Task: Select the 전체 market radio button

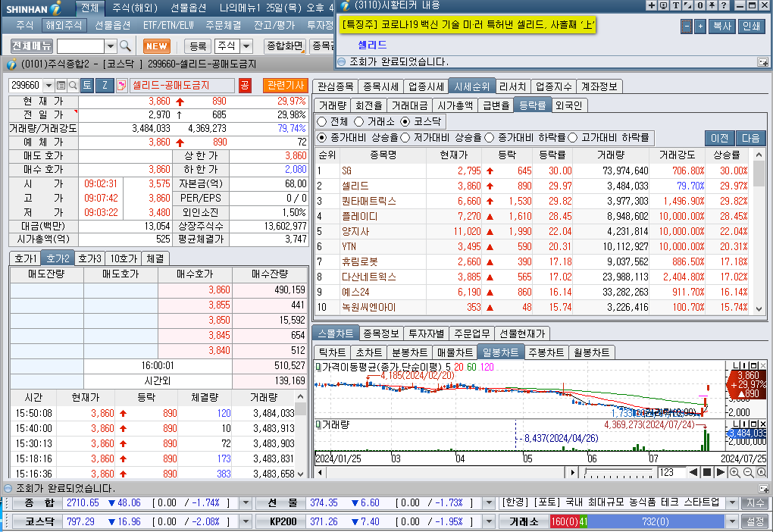Action: pos(322,121)
